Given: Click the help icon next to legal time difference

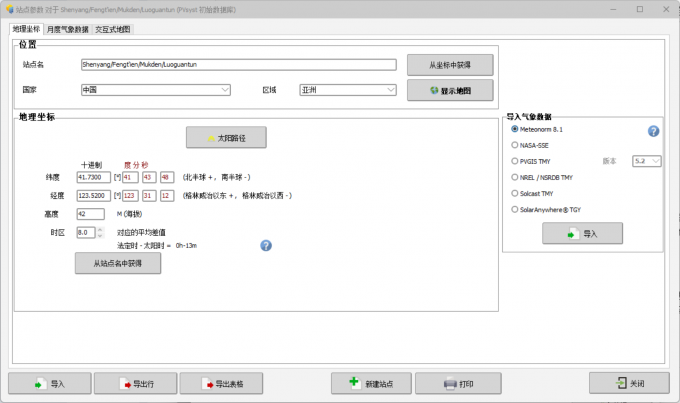Looking at the screenshot, I should coord(266,246).
